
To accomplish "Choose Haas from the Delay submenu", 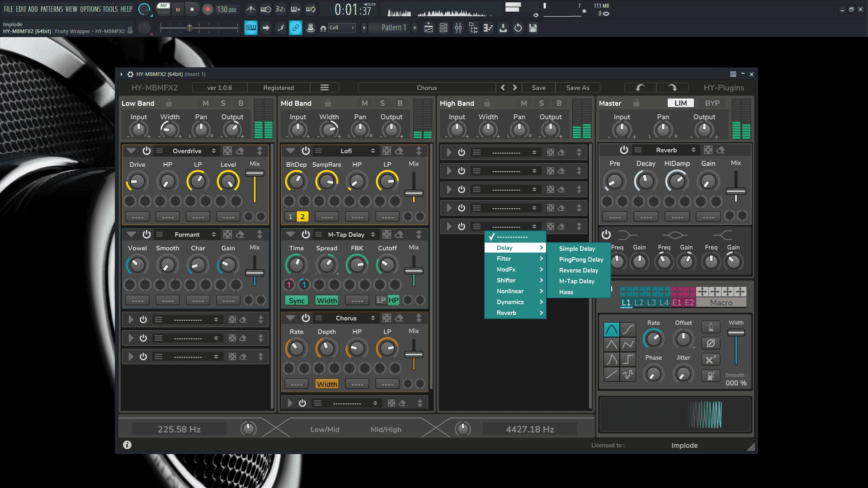I will [x=566, y=292].
